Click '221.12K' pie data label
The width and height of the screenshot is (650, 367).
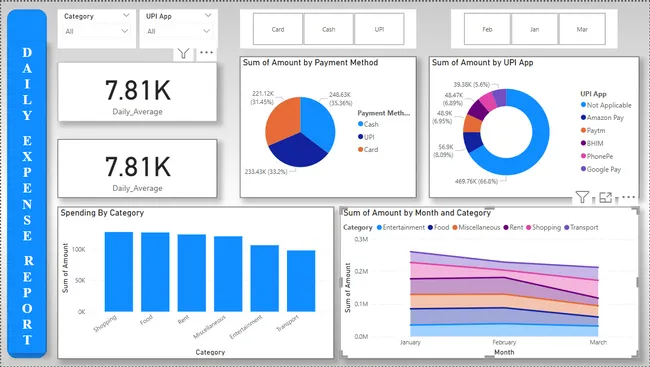263,94
